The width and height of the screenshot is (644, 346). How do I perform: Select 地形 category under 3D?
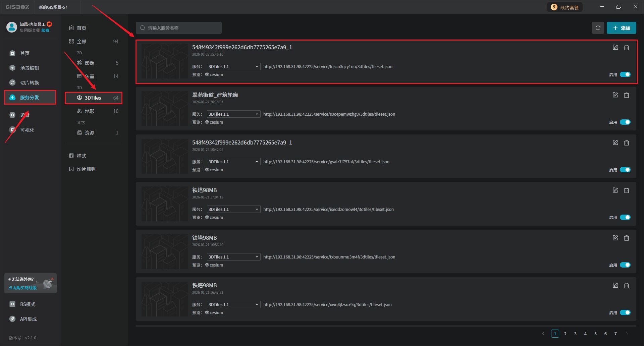(x=89, y=111)
